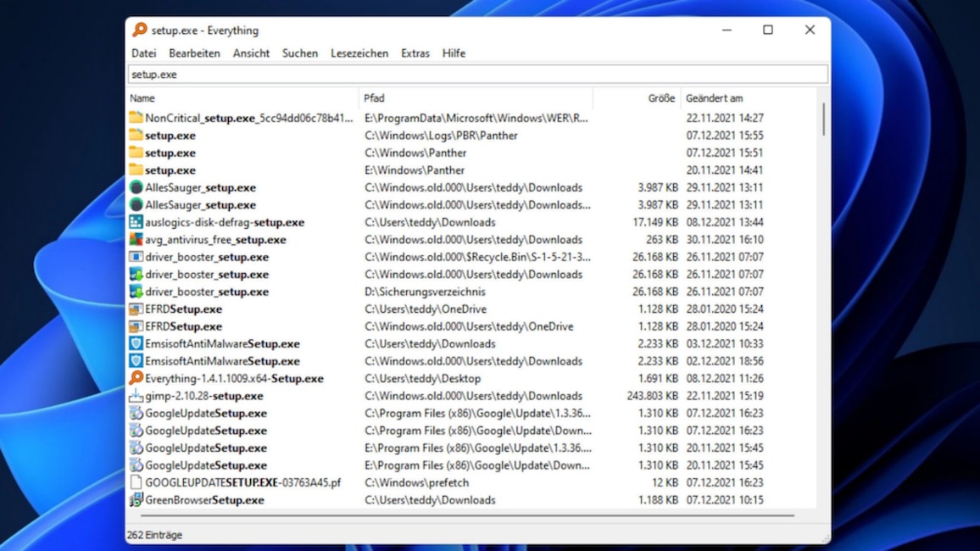Screen dimensions: 980x551
Task: Select file name GOOGLEUPDATESETUP.EXE-03763A45.pf
Action: point(243,483)
